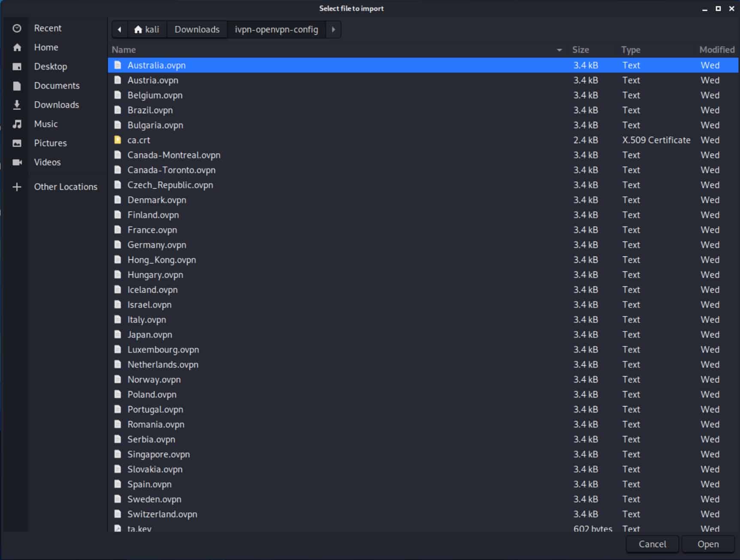Viewport: 740px width, 560px height.
Task: Sort files by the Modified column
Action: pos(717,50)
